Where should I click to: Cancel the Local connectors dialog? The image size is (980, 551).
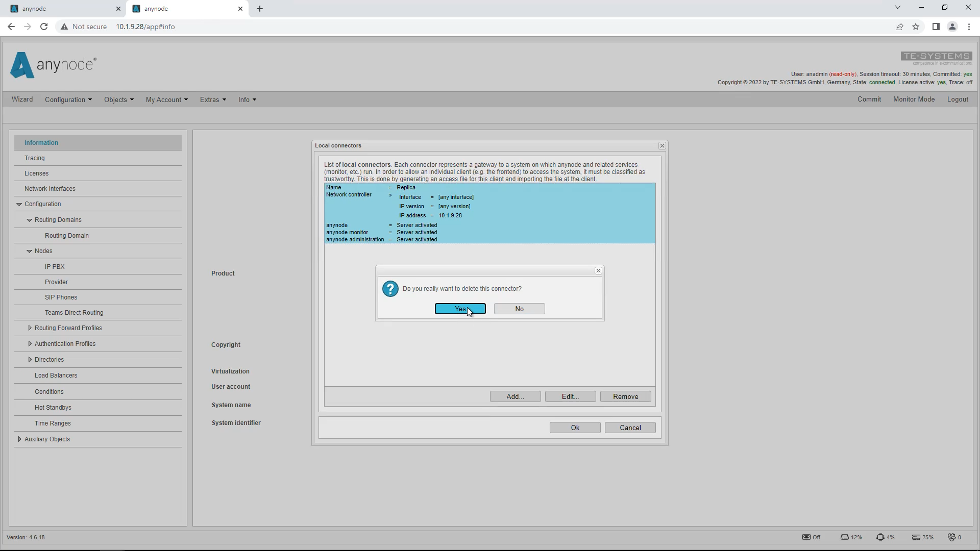pyautogui.click(x=630, y=428)
